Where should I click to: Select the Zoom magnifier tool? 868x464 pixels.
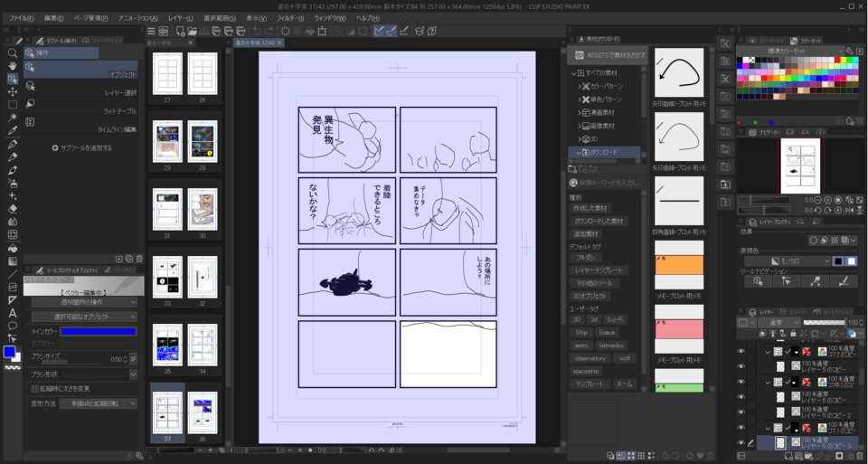pyautogui.click(x=12, y=53)
